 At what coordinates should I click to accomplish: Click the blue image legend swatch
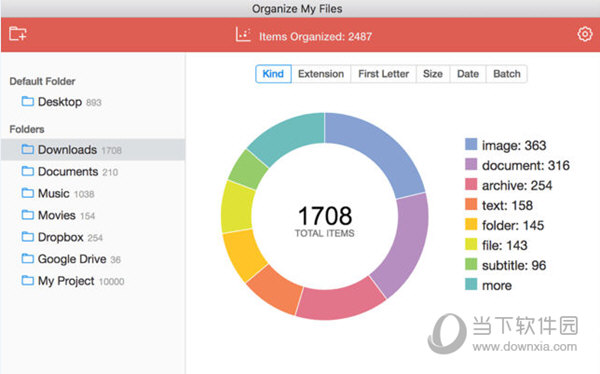[471, 145]
